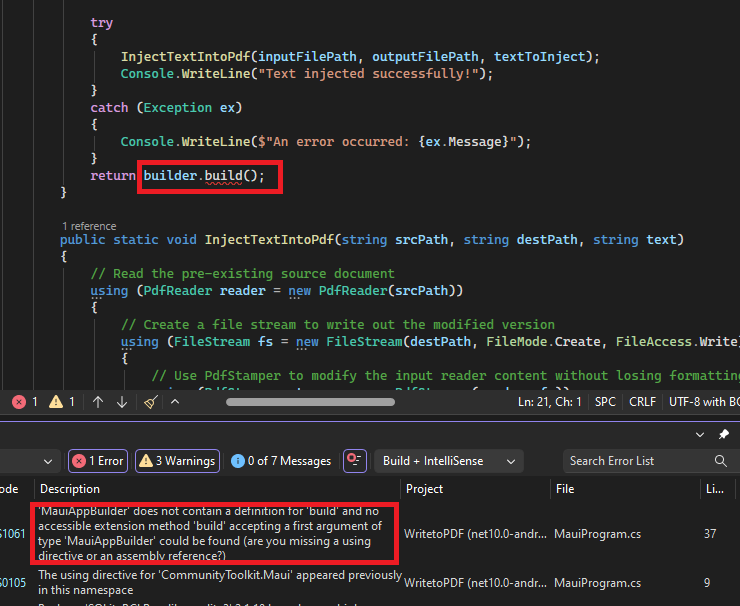Toggle the Error List pin icon
This screenshot has width=740, height=606.
(x=723, y=434)
